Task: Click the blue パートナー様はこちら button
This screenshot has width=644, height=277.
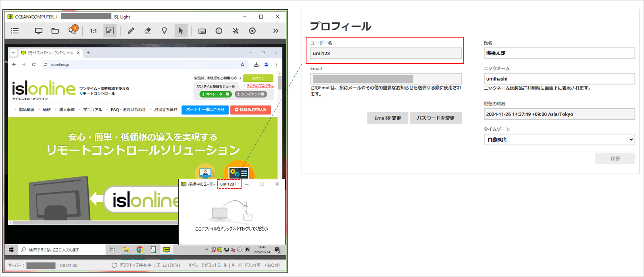Action: click(205, 110)
